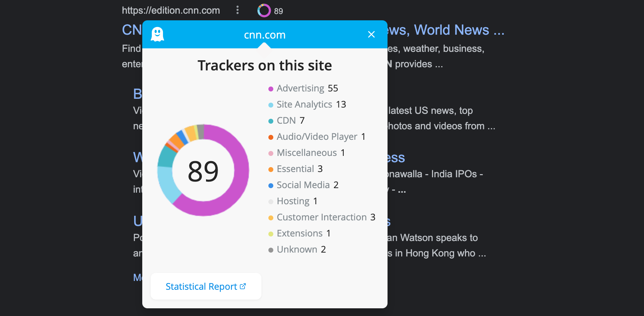Screen dimensions: 644x316
Task: Click the Social Media category dot
Action: [x=271, y=185]
